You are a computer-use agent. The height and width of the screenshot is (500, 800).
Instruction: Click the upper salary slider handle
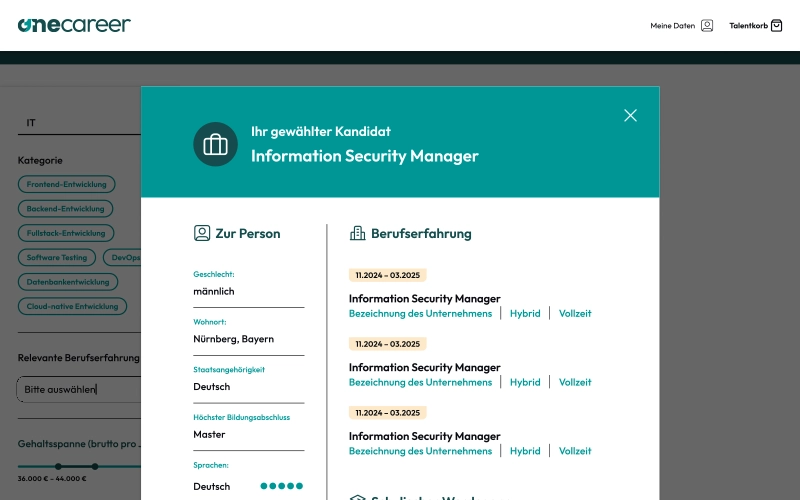(x=95, y=466)
